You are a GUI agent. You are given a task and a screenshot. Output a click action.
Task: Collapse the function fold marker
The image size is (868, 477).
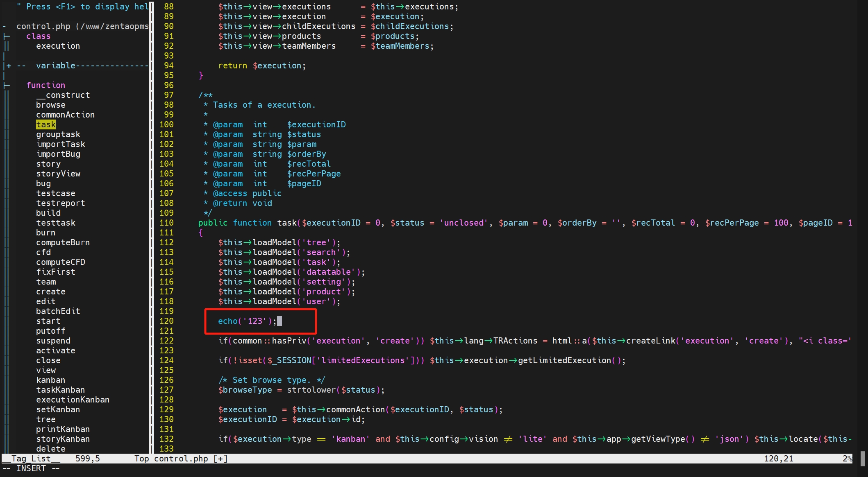(x=7, y=85)
